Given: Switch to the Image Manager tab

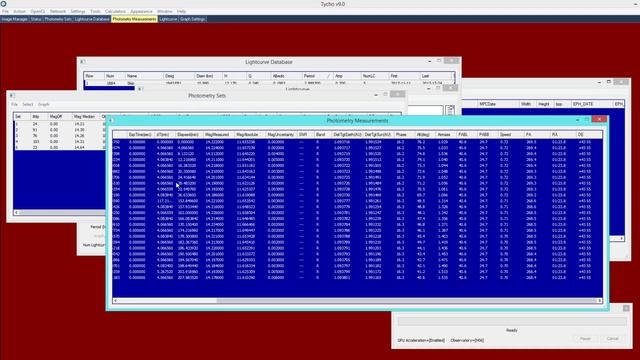Looking at the screenshot, I should (x=15, y=19).
